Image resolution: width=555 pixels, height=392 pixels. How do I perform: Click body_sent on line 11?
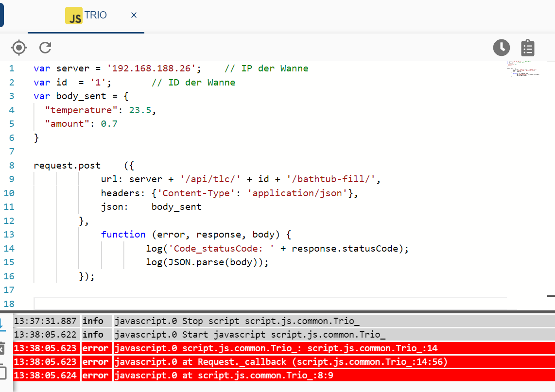point(176,207)
